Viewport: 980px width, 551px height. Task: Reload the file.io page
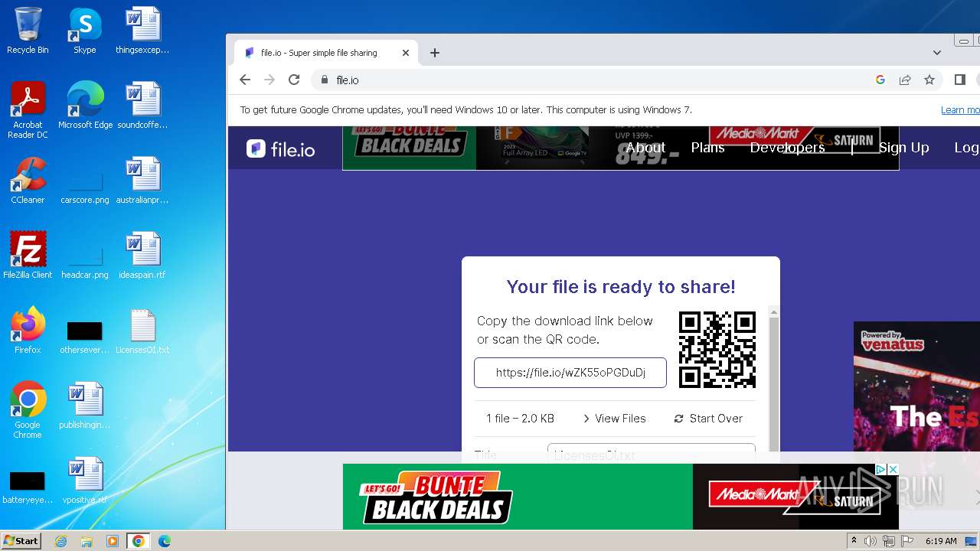tap(294, 80)
